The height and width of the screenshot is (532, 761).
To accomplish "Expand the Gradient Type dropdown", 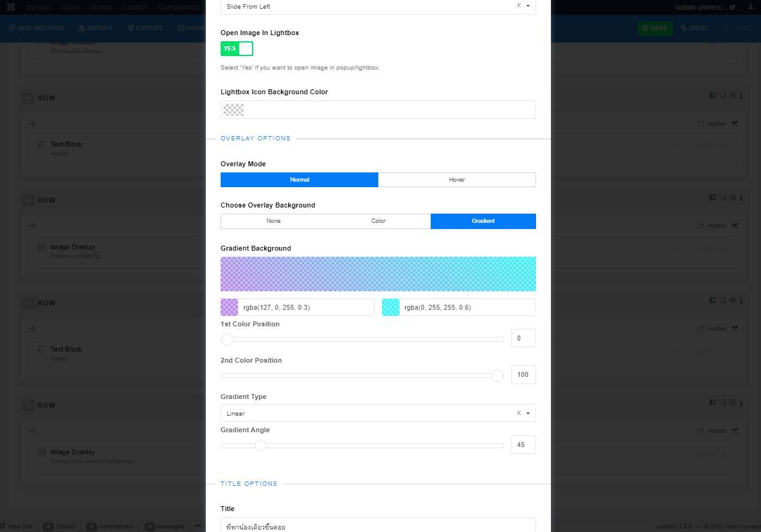I will coord(528,413).
